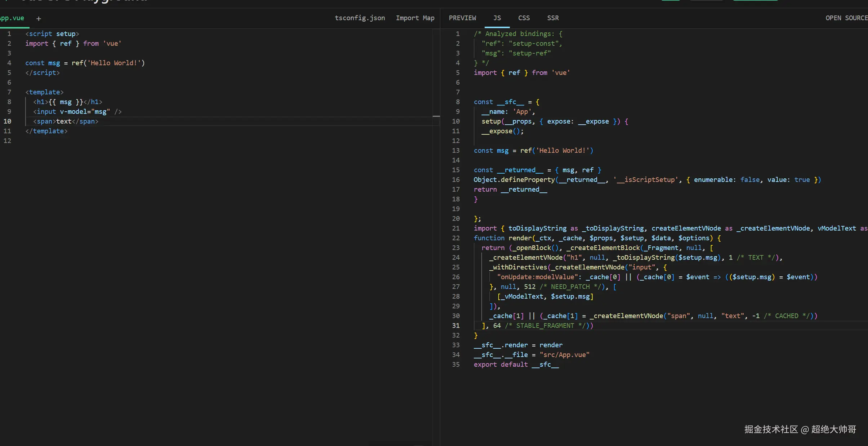The height and width of the screenshot is (446, 868).
Task: Click the OPEN SOURCE link
Action: click(x=846, y=18)
